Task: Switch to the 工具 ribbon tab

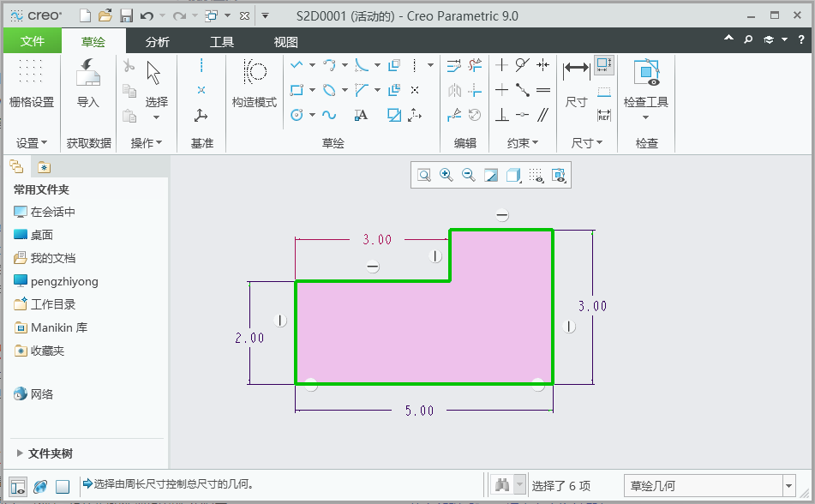Action: [221, 42]
